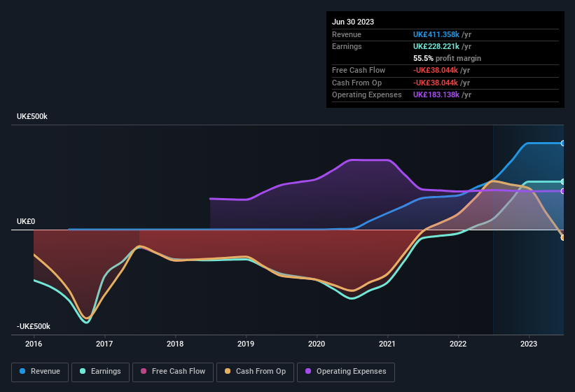
Task: Click the 2018 x-axis label
Action: tap(175, 344)
